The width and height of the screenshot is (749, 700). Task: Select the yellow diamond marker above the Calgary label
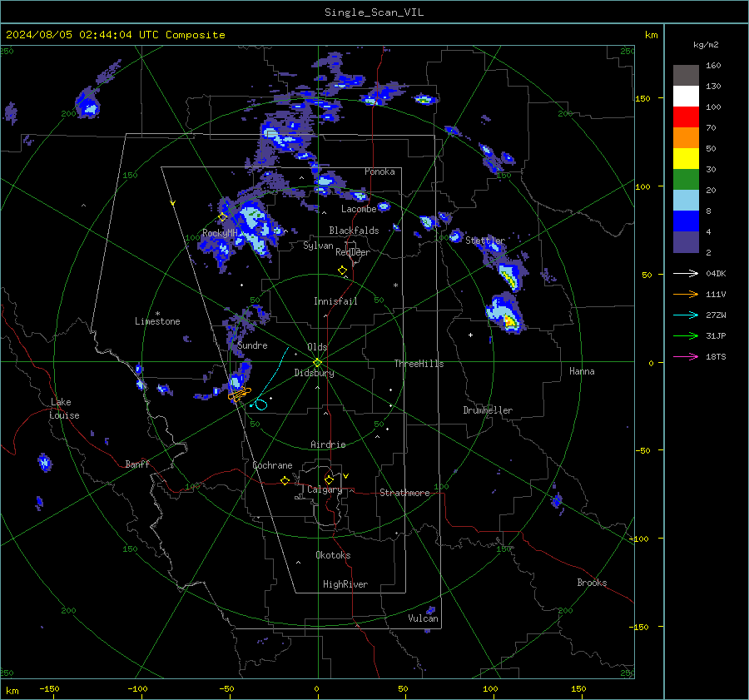tap(329, 479)
